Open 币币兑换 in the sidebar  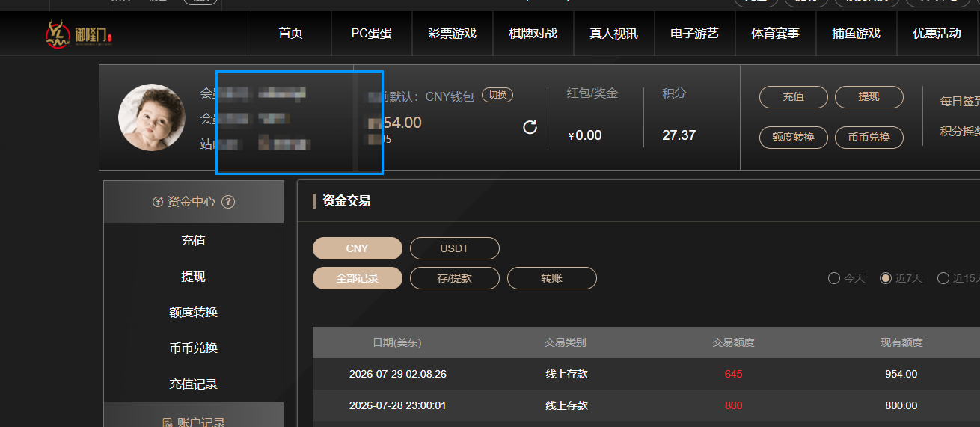pos(194,348)
